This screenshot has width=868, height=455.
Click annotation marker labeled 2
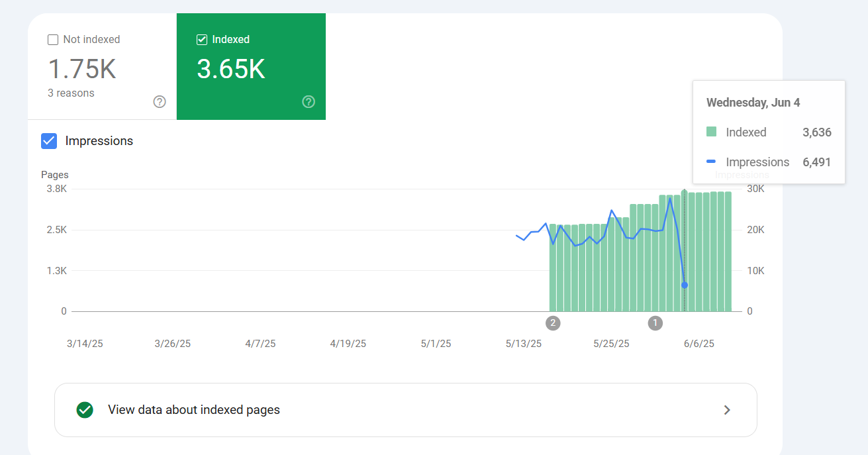point(553,323)
